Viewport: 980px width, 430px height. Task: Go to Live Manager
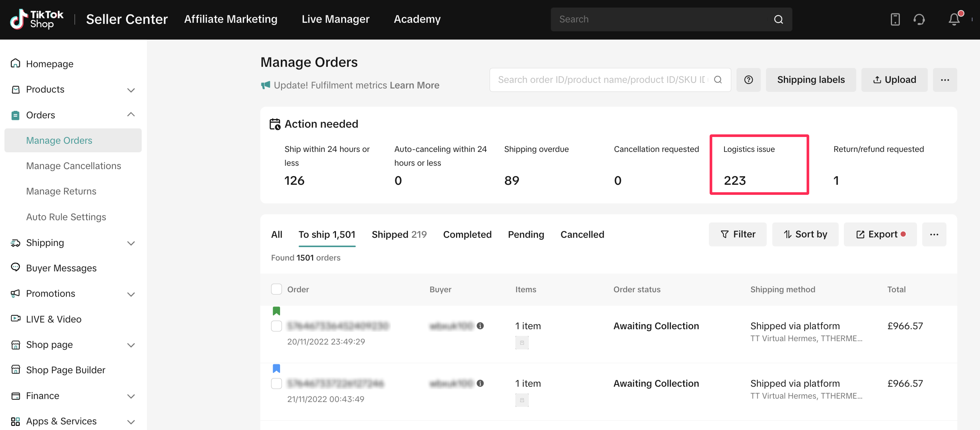(335, 19)
